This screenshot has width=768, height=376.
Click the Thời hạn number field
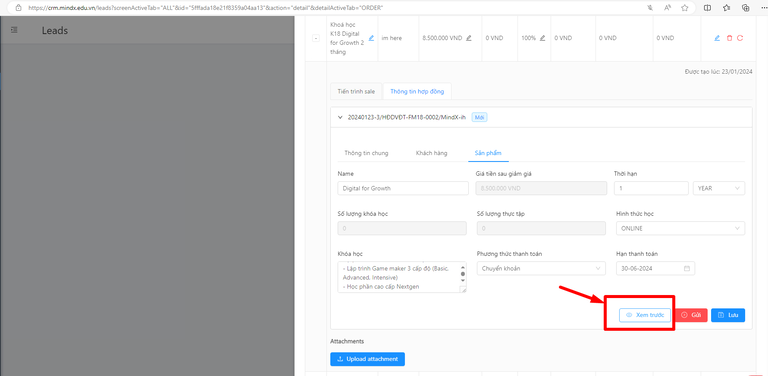click(651, 188)
